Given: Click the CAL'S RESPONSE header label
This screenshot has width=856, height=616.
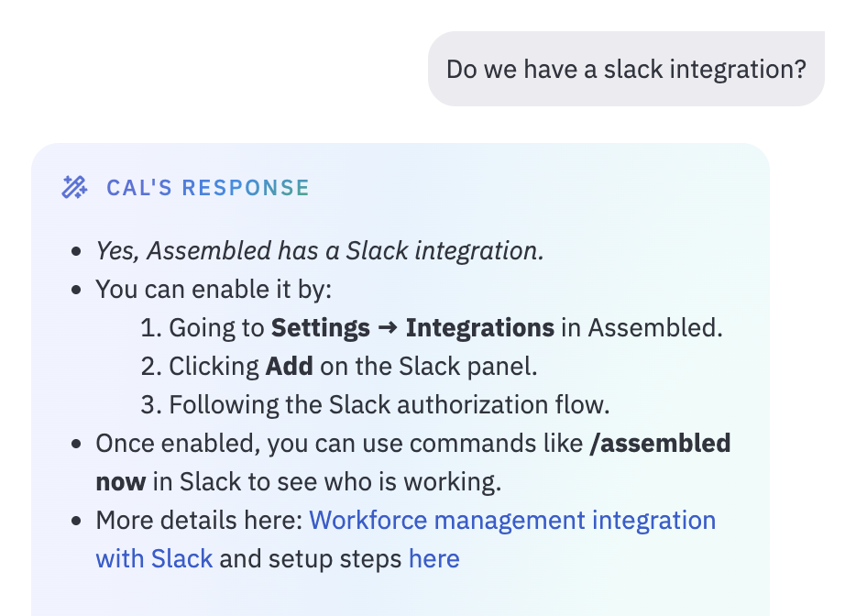Looking at the screenshot, I should pyautogui.click(x=208, y=188).
